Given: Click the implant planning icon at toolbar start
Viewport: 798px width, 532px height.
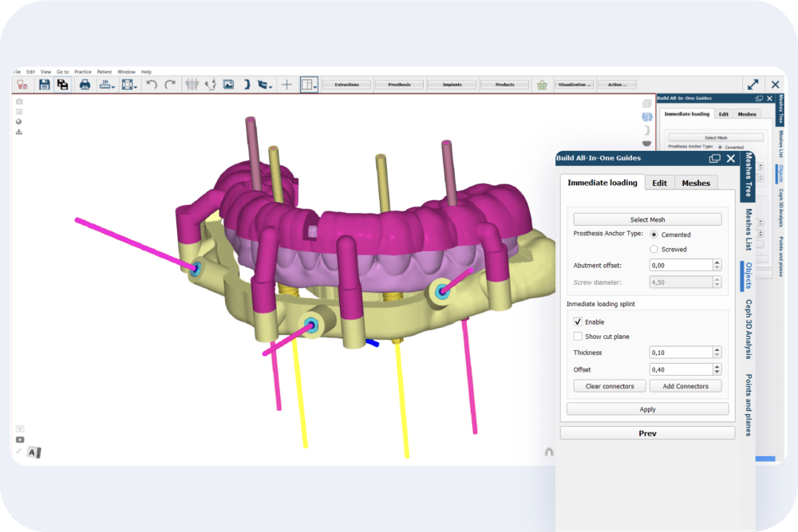Looking at the screenshot, I should [x=22, y=85].
